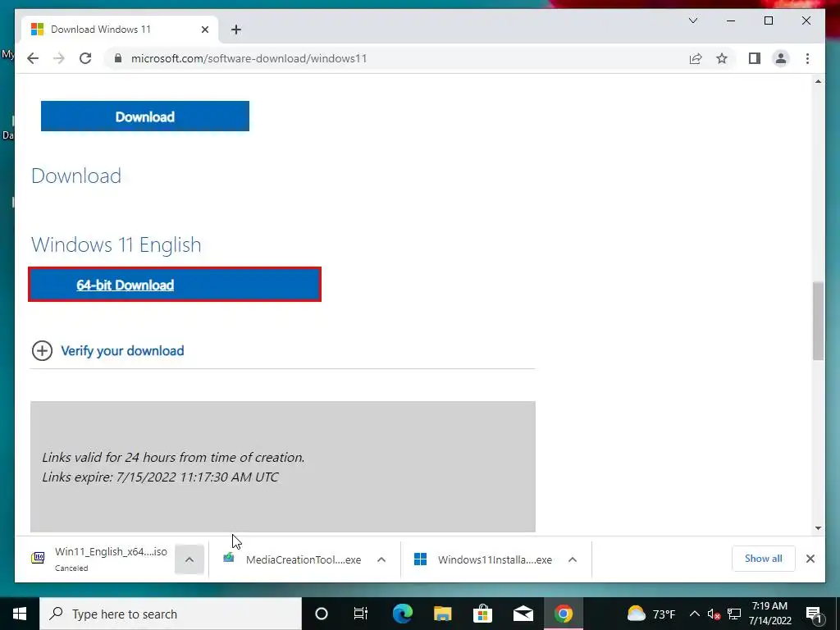Image resolution: width=840 pixels, height=630 pixels.
Task: Open the Mail app from the taskbar
Action: pos(523,614)
